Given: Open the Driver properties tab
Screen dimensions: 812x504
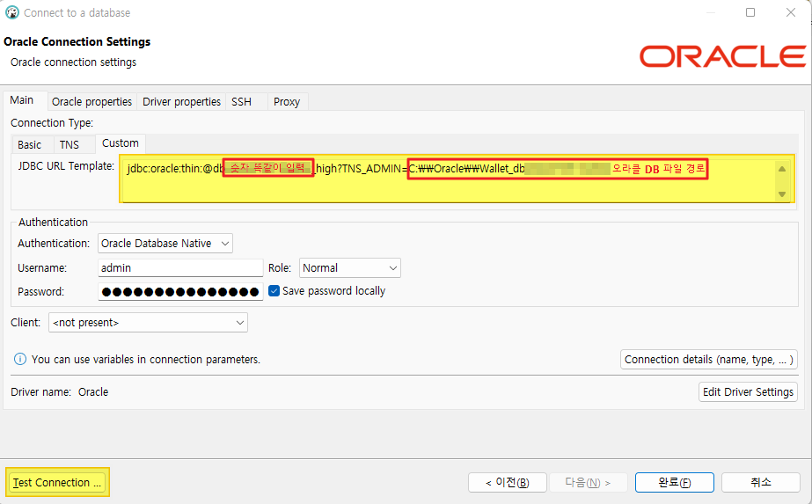Looking at the screenshot, I should (x=181, y=101).
